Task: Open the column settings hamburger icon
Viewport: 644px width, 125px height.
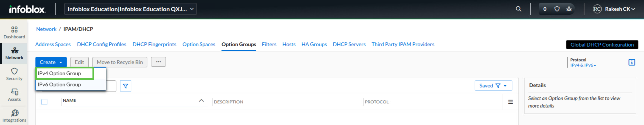Action: [x=511, y=102]
